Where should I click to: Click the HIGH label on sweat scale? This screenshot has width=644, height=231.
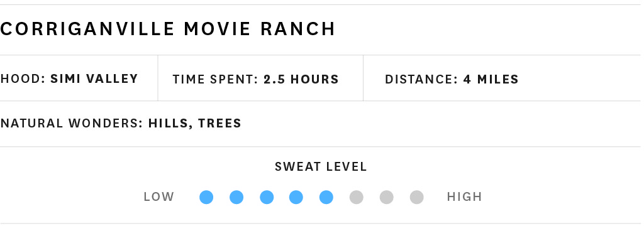click(465, 197)
